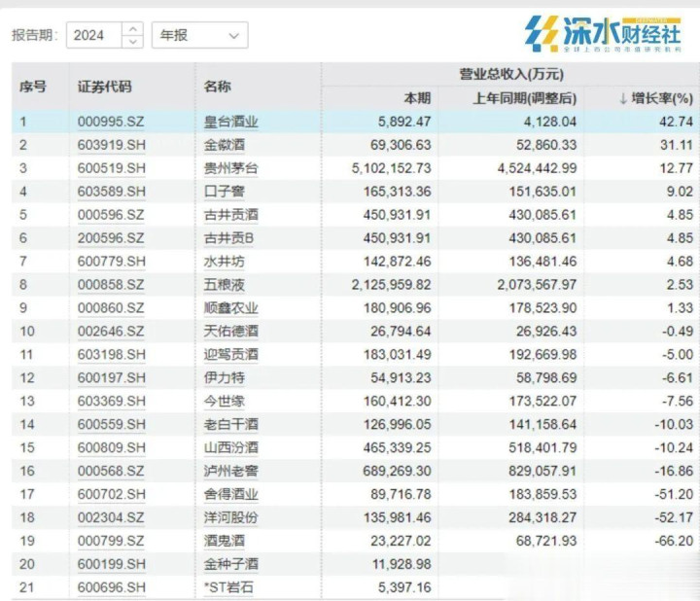700x601 pixels.
Task: Select the company name 酒鬼酒
Action: pos(225,541)
